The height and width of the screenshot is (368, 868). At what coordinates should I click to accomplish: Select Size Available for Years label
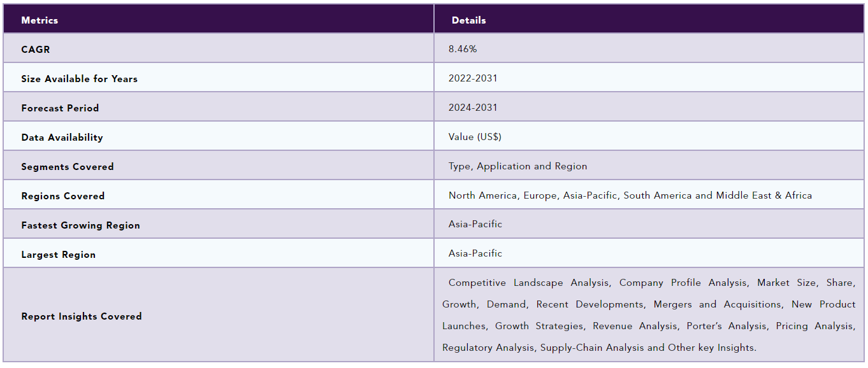(x=79, y=79)
